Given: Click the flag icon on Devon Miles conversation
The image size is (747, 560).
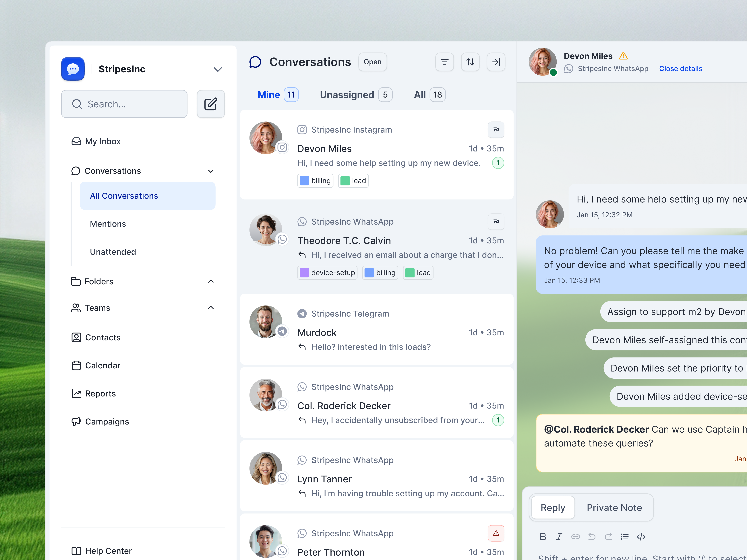Looking at the screenshot, I should (x=496, y=130).
